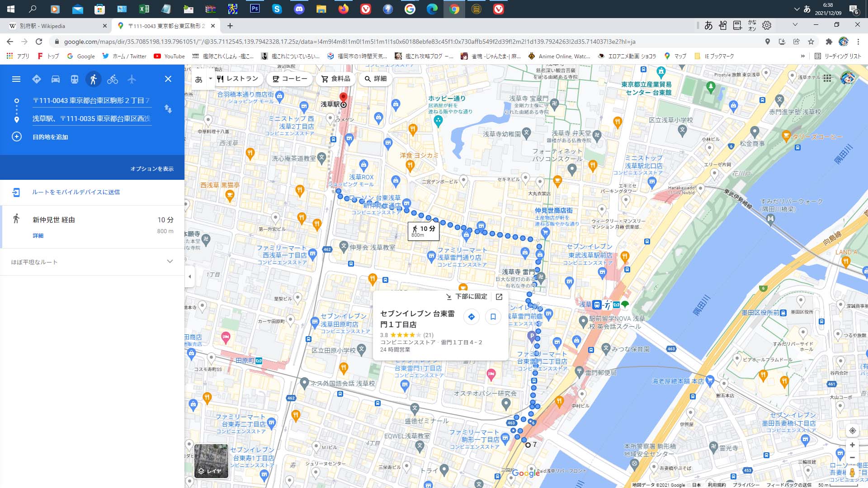Open the Windows Start menu
The width and height of the screenshot is (868, 488).
11,9
